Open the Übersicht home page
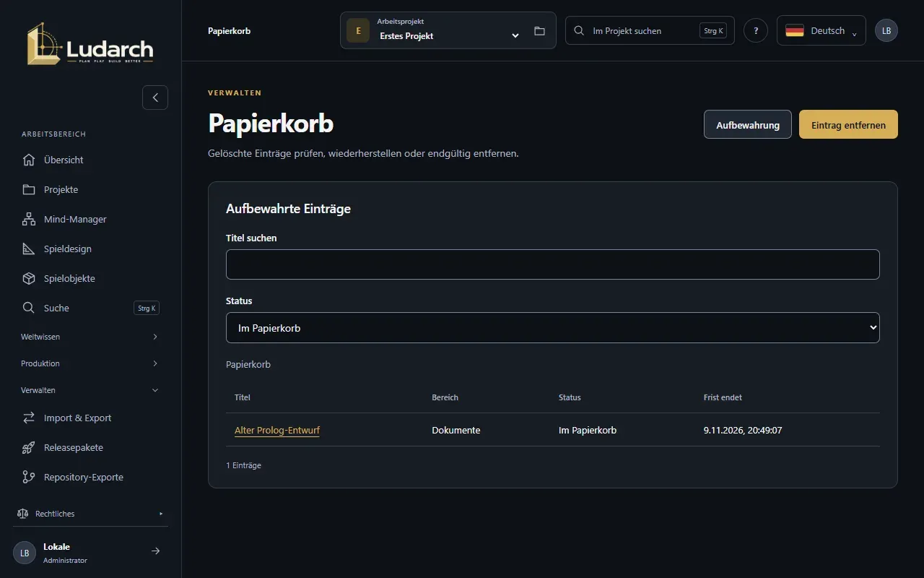Image resolution: width=924 pixels, height=578 pixels. coord(90,160)
